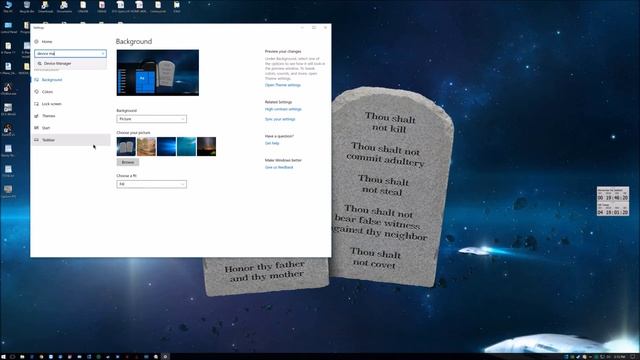Select the stone tablets wallpaper thumbnail
The height and width of the screenshot is (360, 640).
coord(126,146)
